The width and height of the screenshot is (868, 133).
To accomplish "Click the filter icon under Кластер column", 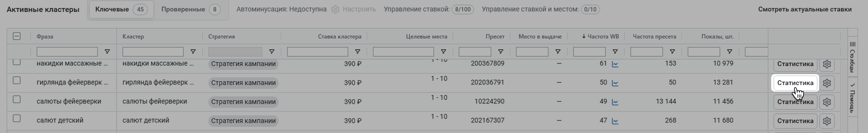I will (193, 52).
